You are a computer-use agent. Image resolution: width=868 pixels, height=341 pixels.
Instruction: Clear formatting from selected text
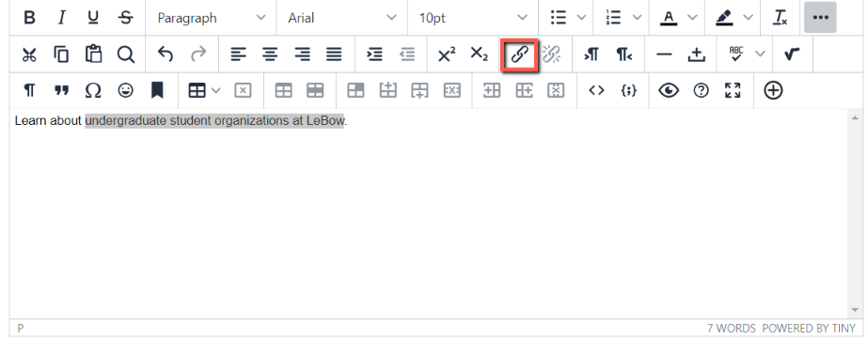click(781, 18)
